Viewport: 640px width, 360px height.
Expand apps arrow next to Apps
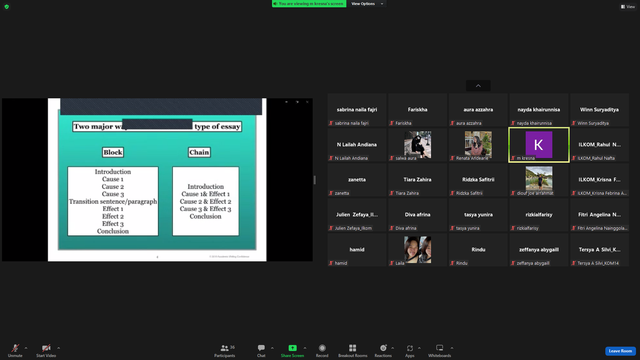(x=419, y=348)
